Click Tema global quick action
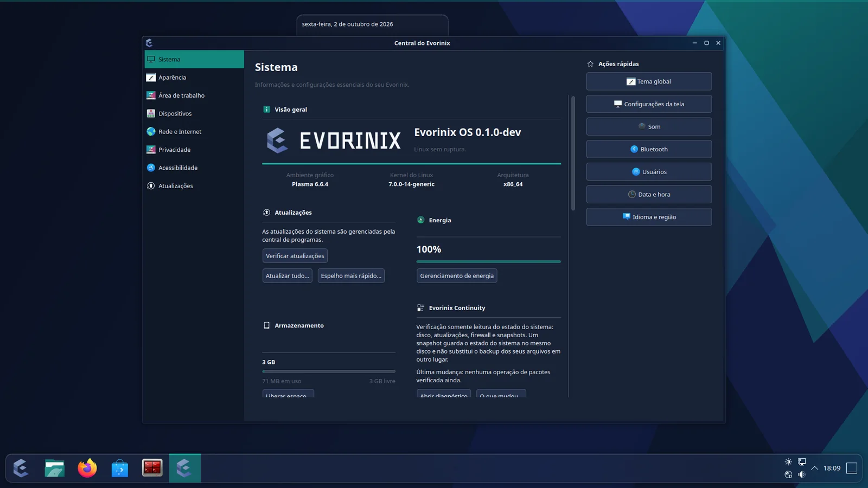 [x=649, y=81]
